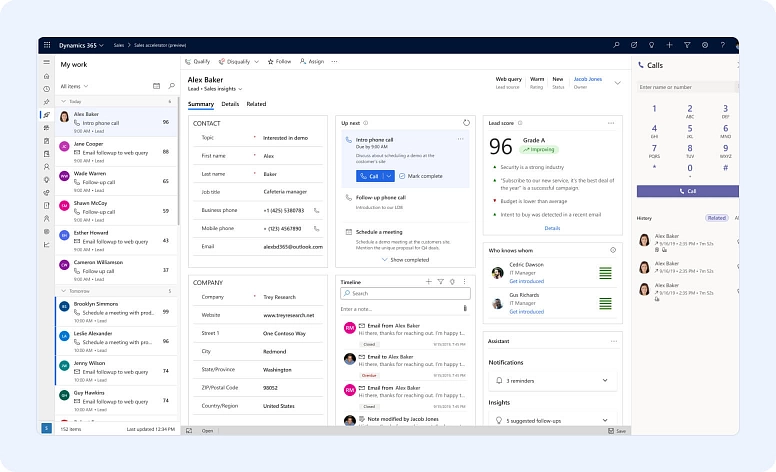
Task: Click Get introduced under Cedric Dawson
Action: pos(527,281)
